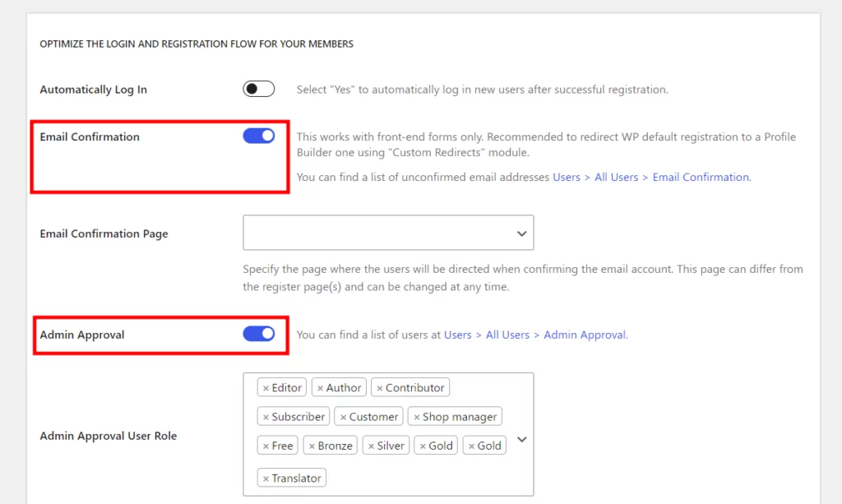This screenshot has height=504, width=842.
Task: Click the "Optimize the login and registration flow" heading
Action: click(197, 44)
